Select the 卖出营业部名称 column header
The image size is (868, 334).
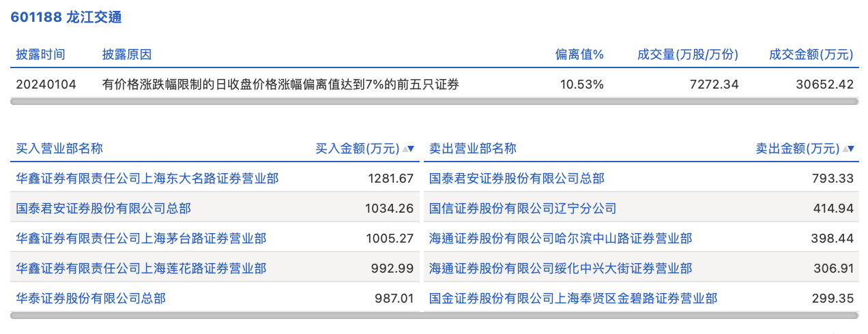472,149
